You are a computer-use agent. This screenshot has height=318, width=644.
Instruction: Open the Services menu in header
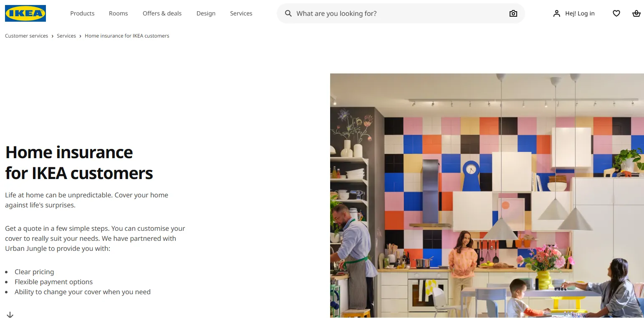point(241,13)
